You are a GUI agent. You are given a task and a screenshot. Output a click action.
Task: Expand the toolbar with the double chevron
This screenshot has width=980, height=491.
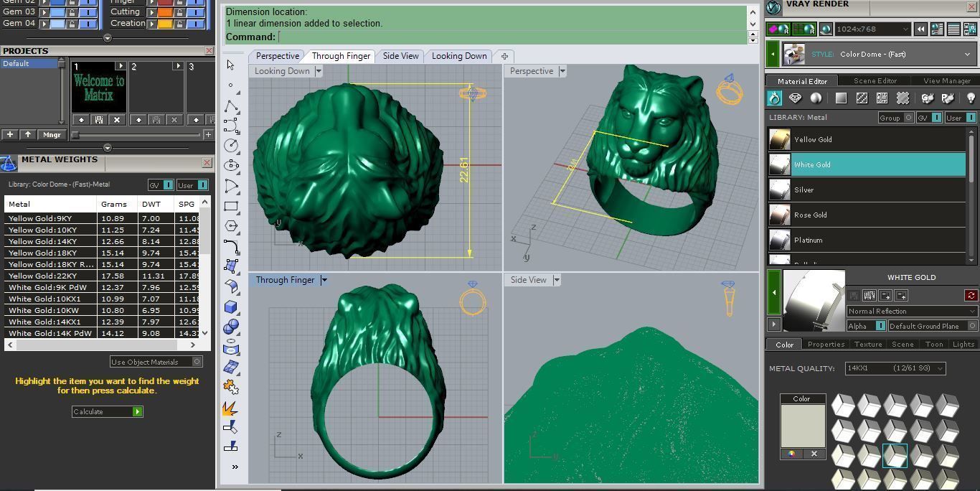tap(235, 467)
